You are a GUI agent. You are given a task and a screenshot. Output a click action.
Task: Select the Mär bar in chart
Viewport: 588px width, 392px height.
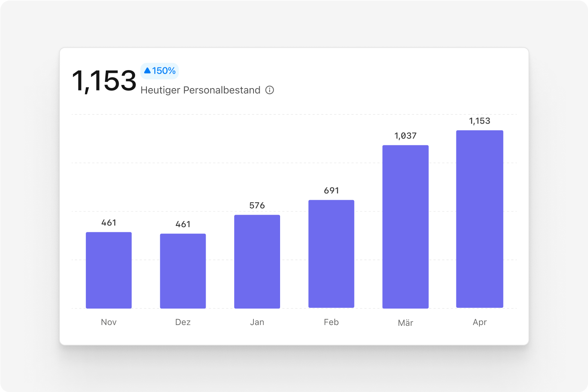click(x=405, y=227)
